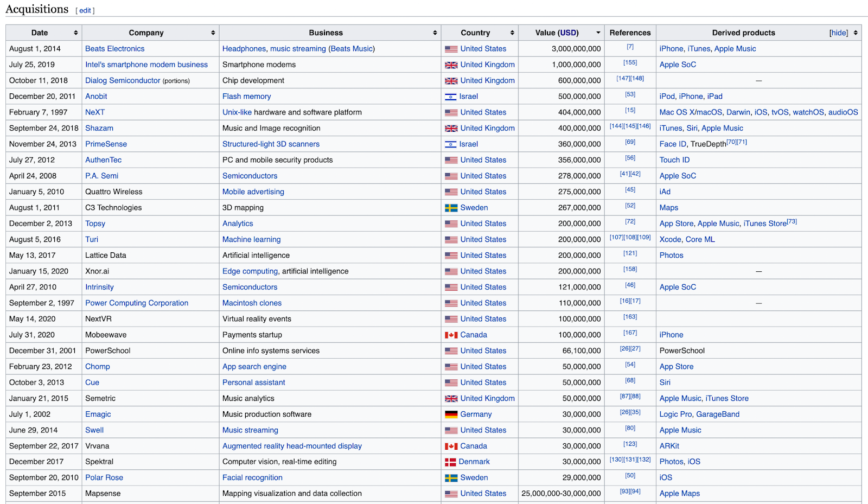This screenshot has width=868, height=504.
Task: Follow the Dialog Semiconductor link
Action: pos(123,80)
